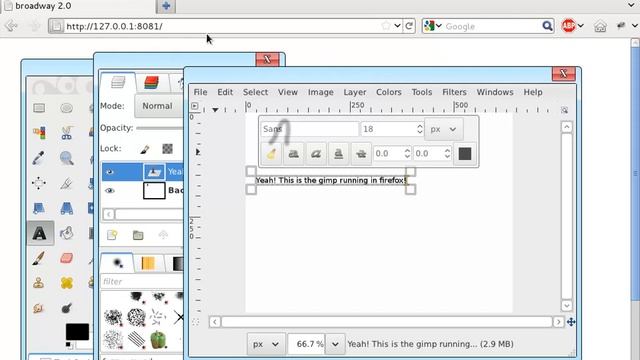Viewport: 640px width, 360px height.
Task: Select the Clone stamp tool
Action: click(39, 283)
